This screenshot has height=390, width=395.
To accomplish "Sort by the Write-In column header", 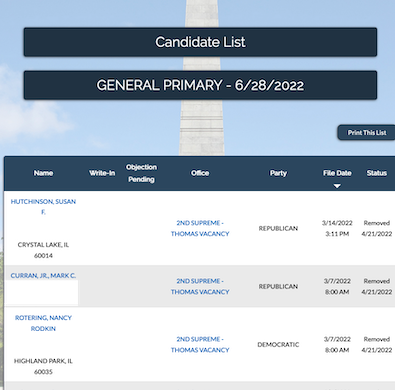I will (102, 173).
